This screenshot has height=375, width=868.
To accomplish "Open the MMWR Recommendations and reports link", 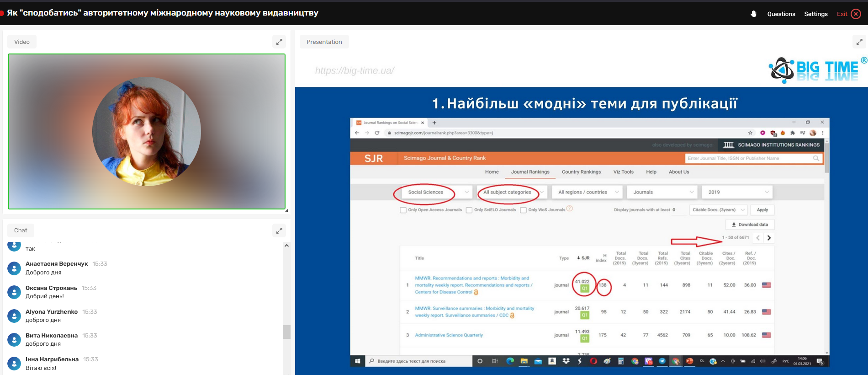I will click(x=474, y=285).
